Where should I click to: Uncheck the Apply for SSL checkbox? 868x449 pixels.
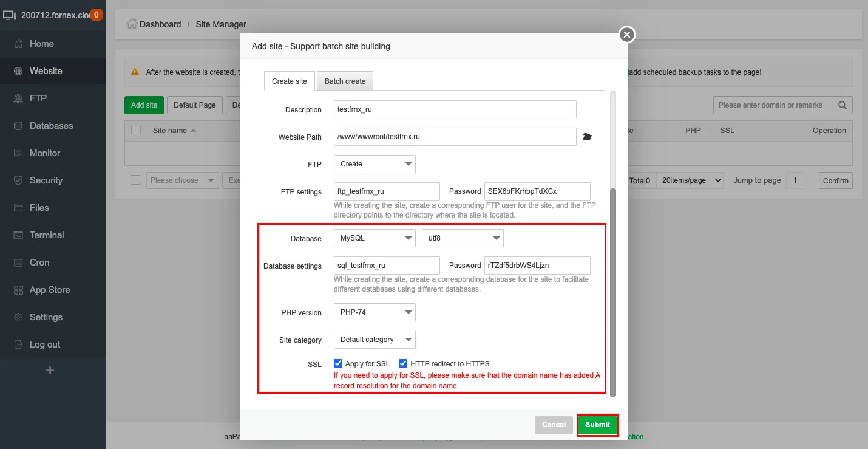point(338,363)
